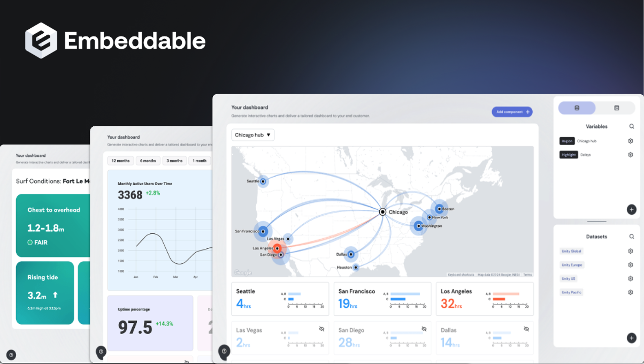This screenshot has width=644, height=364.
Task: Click the Chicago hub marker on map
Action: [382, 212]
